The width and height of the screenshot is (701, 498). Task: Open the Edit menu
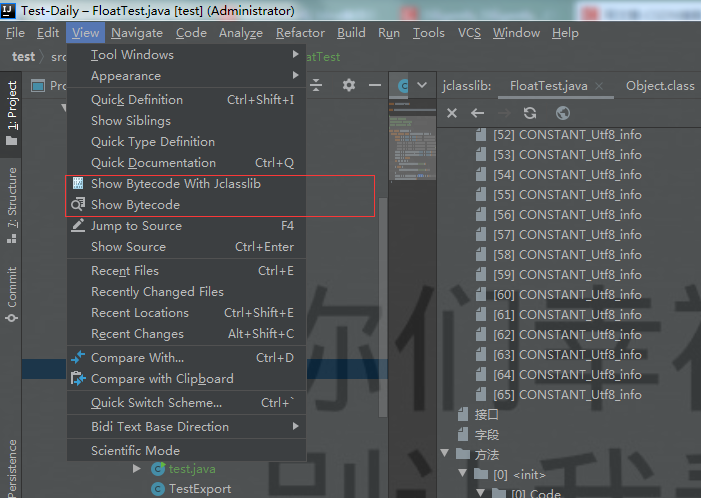pyautogui.click(x=48, y=33)
